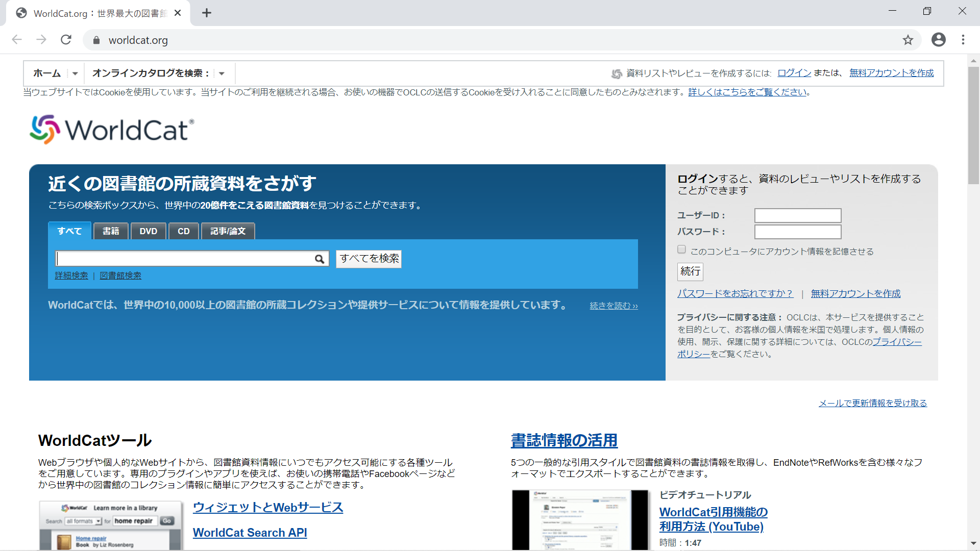Click 無料アカウントを作成 below login form
980x551 pixels.
click(x=856, y=293)
